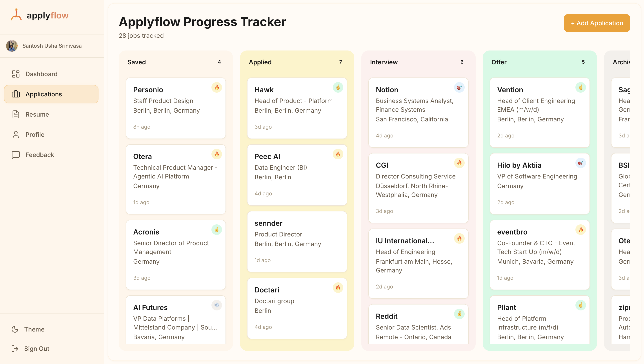Click the sign-out arrow icon
Viewport: 644px width, 364px height.
[x=15, y=348]
